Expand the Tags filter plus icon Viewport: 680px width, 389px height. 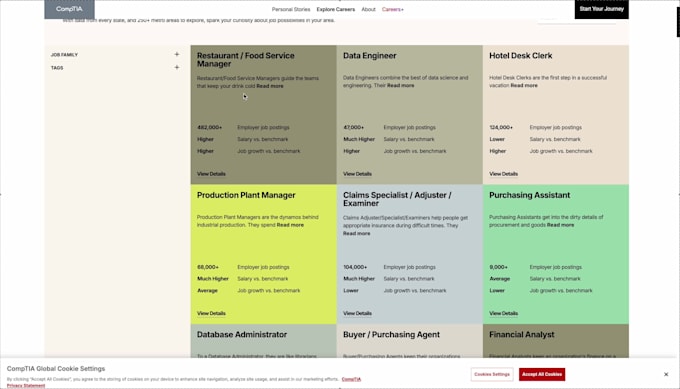[x=177, y=67]
